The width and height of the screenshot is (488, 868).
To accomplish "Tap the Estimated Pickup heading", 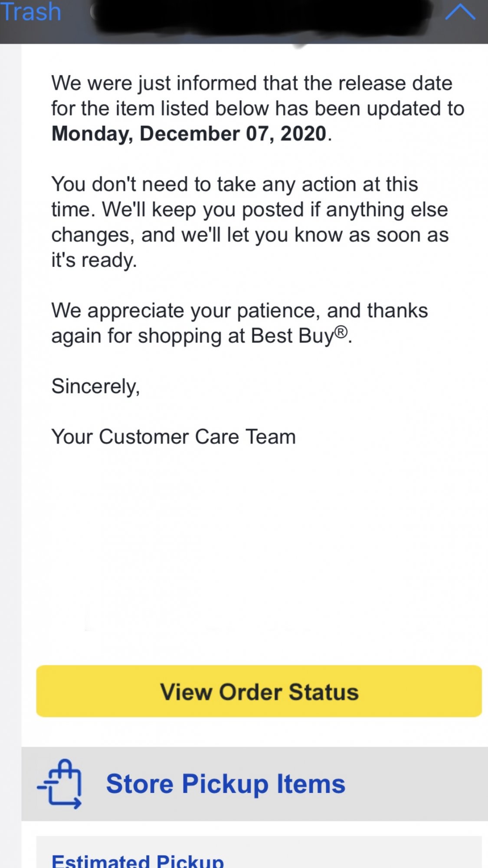I will tap(138, 860).
